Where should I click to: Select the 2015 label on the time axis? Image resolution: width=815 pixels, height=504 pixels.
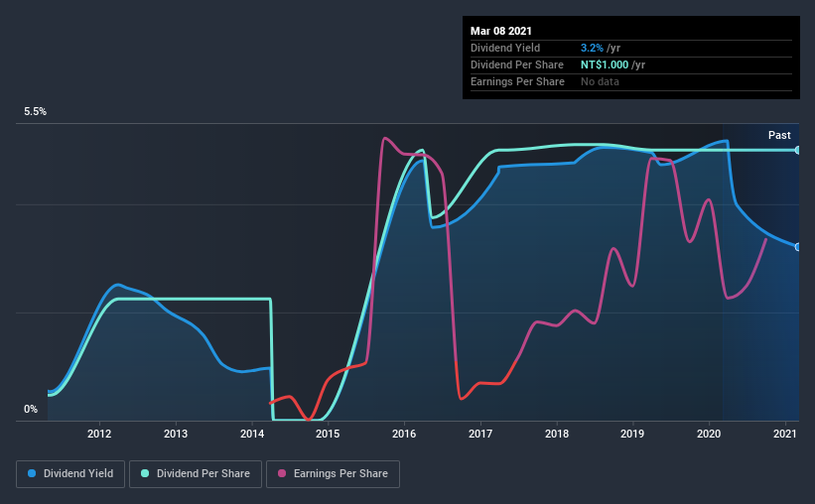point(328,434)
